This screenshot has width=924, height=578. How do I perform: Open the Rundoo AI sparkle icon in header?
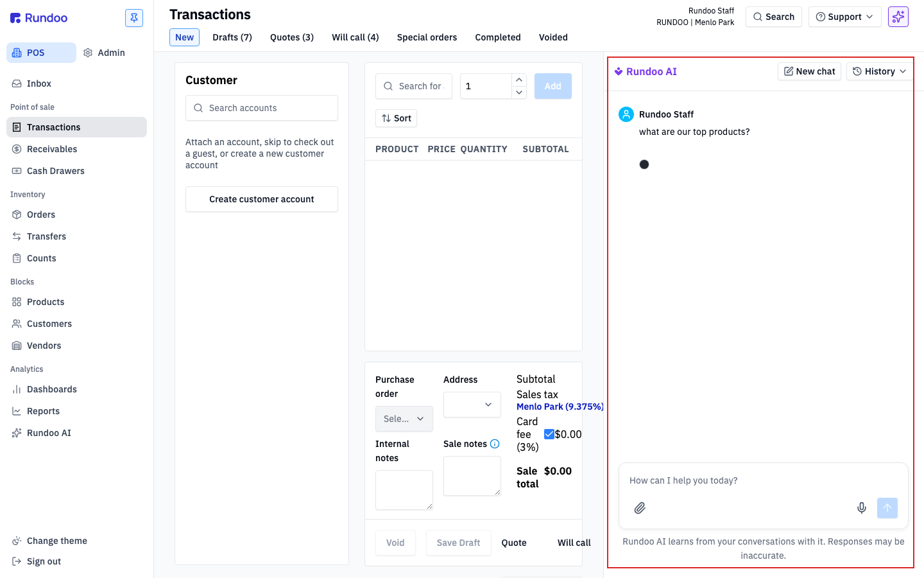(898, 17)
